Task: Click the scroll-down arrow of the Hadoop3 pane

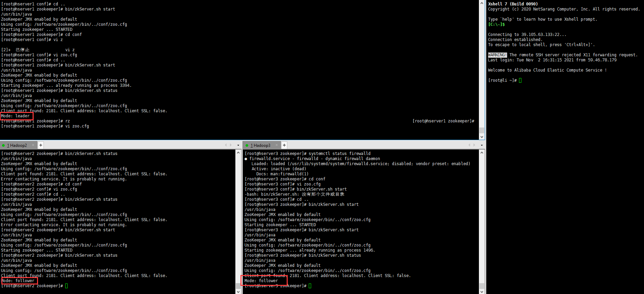Action: point(482,291)
